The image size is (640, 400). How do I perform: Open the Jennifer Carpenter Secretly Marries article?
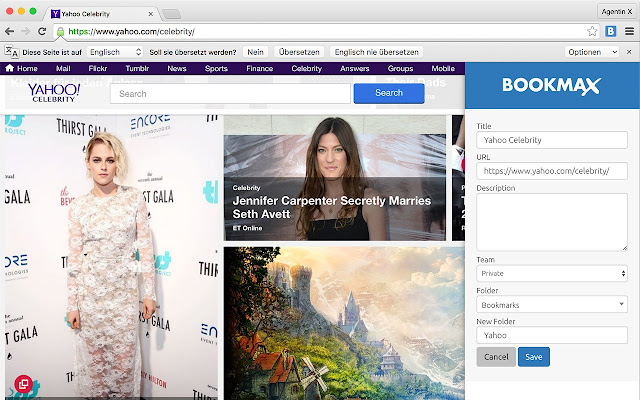pyautogui.click(x=331, y=207)
